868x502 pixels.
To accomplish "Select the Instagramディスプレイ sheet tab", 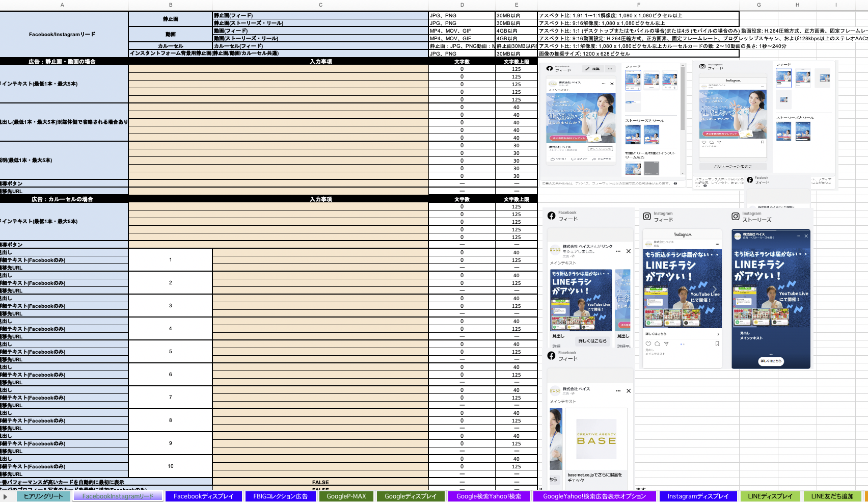I will click(698, 496).
